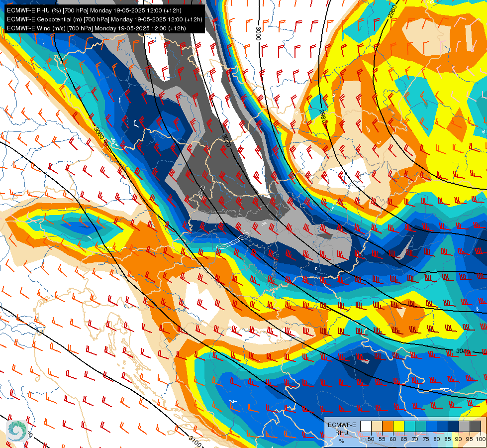Click the 3020 contour label
This screenshot has width=487, height=448.
click(226, 140)
